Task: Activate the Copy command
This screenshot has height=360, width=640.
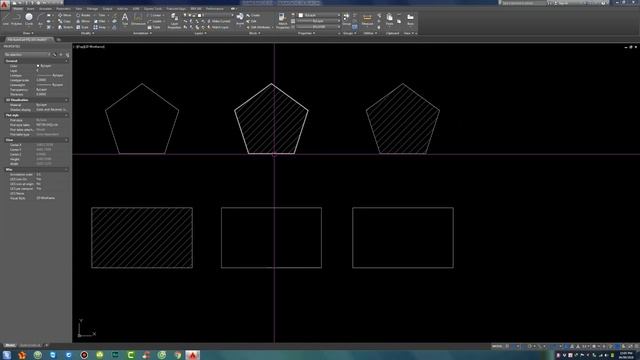Action: (65, 21)
